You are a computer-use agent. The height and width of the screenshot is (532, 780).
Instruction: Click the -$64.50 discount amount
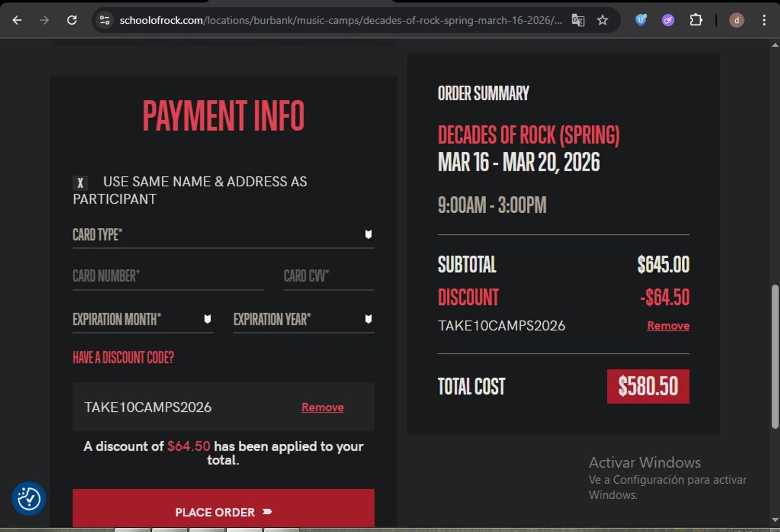pyautogui.click(x=665, y=297)
